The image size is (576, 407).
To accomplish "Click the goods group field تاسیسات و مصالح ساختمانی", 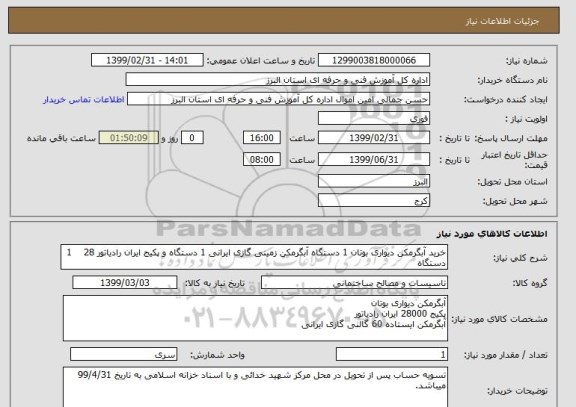I will (x=354, y=282).
